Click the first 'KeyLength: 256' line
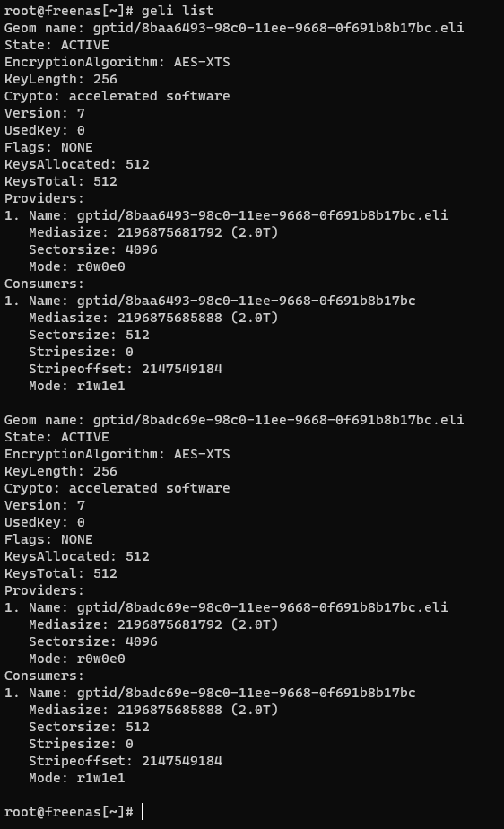504x829 pixels. pos(61,79)
